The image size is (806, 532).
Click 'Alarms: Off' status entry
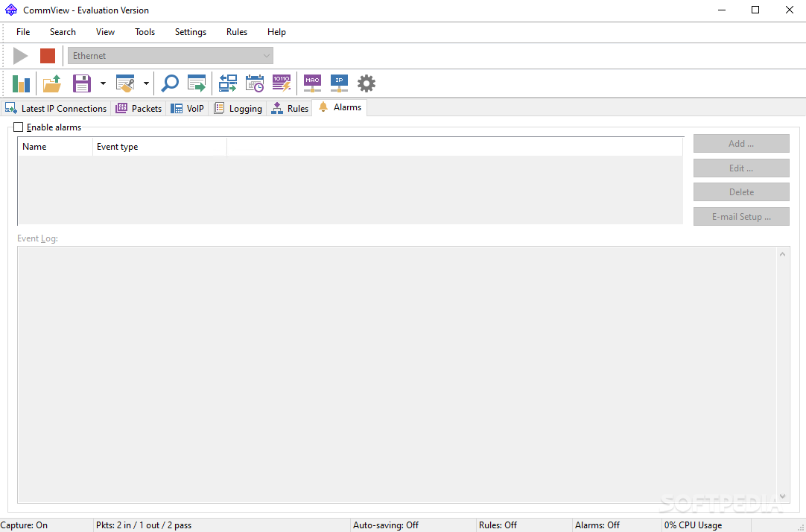(597, 525)
